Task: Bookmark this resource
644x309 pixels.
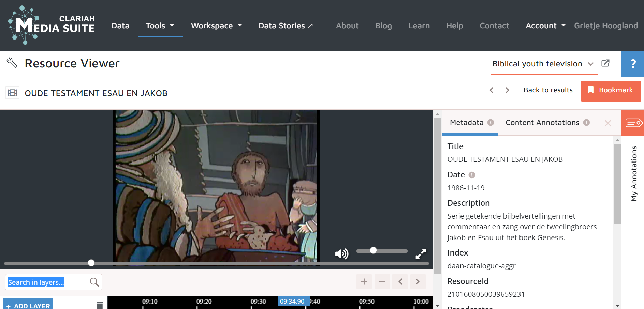Action: coord(611,91)
